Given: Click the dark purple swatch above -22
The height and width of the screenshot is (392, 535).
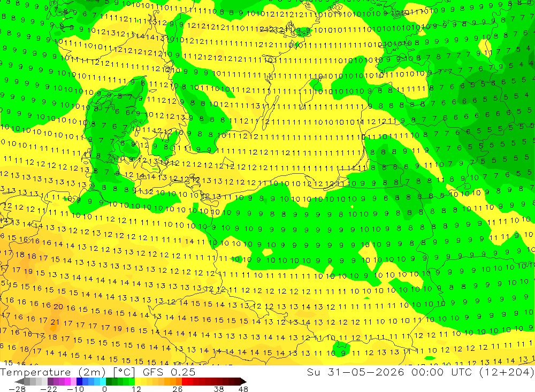Looking at the screenshot, I should click(x=50, y=382).
